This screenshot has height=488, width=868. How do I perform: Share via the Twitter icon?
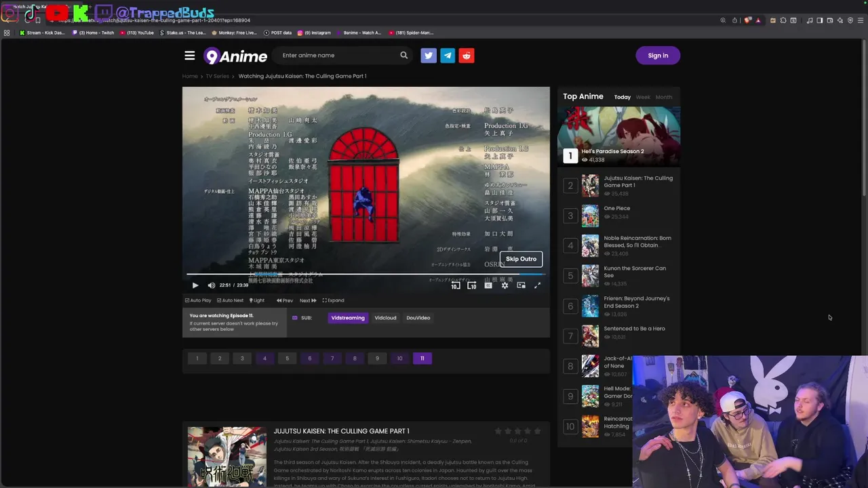click(x=428, y=56)
